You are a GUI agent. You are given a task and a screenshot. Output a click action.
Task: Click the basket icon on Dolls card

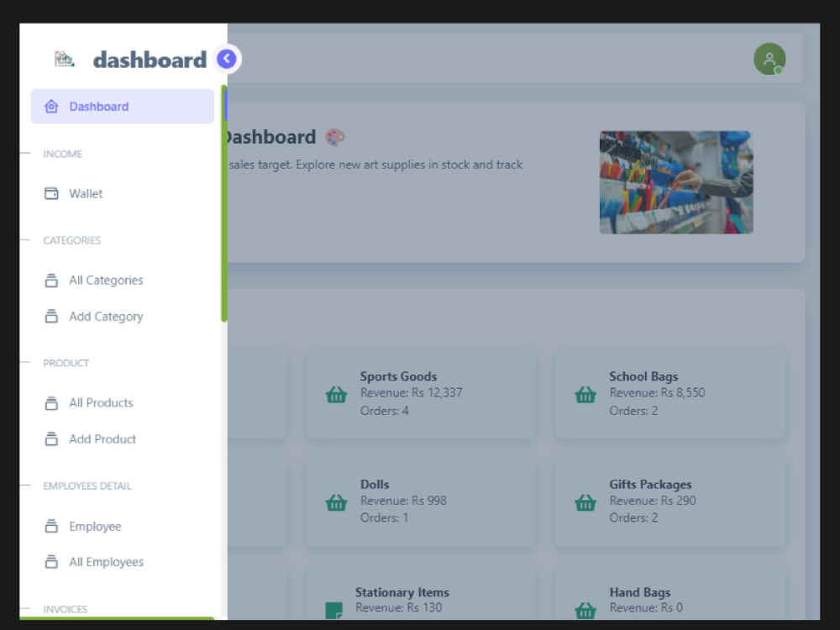tap(337, 503)
